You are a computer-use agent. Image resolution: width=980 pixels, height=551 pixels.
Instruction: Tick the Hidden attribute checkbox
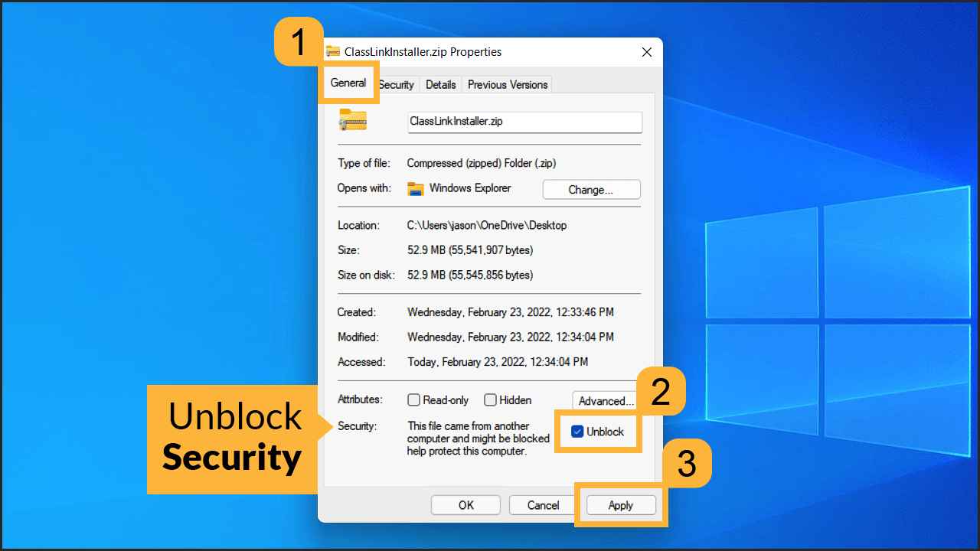click(x=490, y=400)
